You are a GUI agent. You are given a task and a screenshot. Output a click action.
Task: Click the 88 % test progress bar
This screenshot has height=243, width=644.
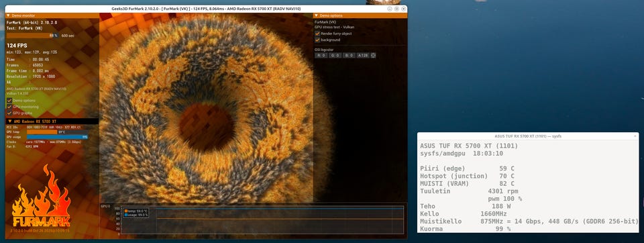pos(33,36)
